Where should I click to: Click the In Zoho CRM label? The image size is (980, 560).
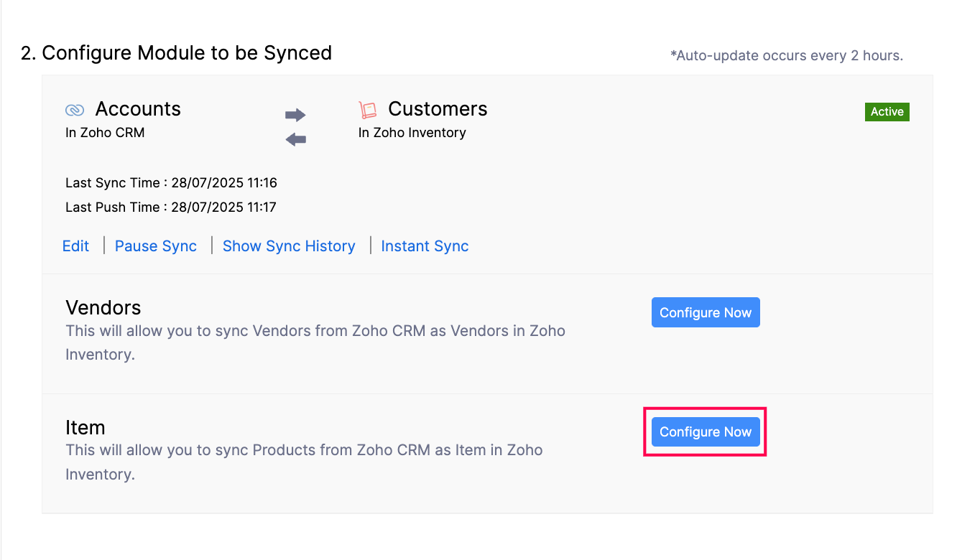pos(105,132)
